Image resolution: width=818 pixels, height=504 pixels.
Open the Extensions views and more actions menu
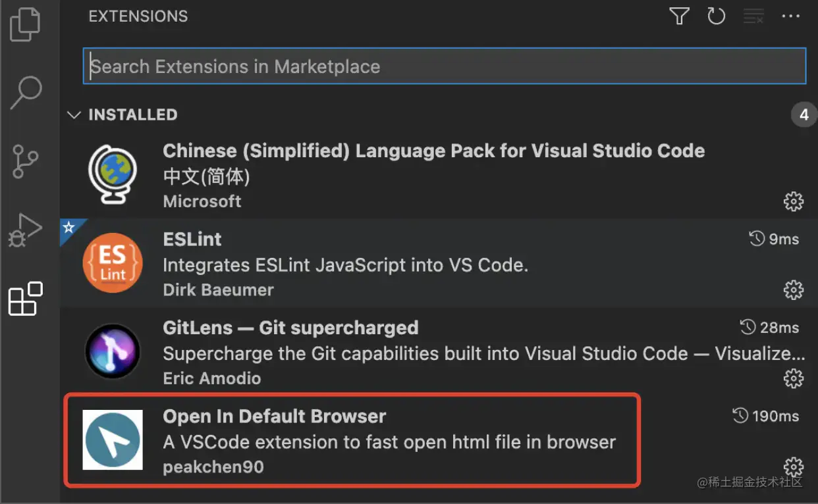[790, 16]
